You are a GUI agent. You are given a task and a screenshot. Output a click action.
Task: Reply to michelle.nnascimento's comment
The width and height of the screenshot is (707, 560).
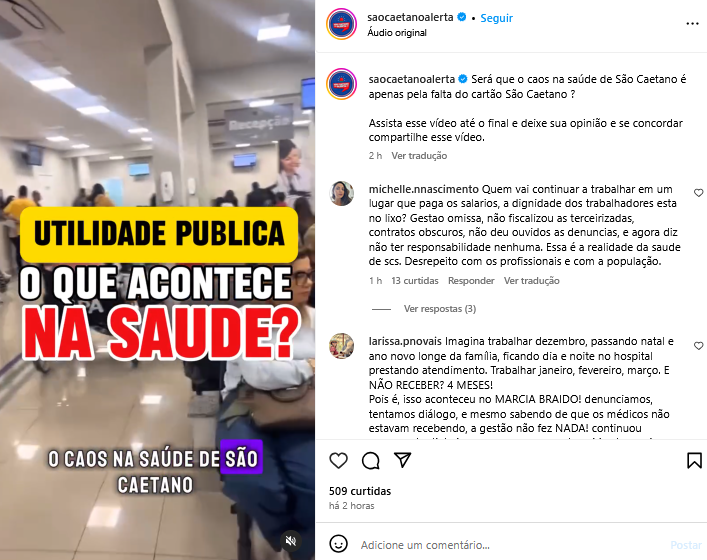pyautogui.click(x=471, y=281)
